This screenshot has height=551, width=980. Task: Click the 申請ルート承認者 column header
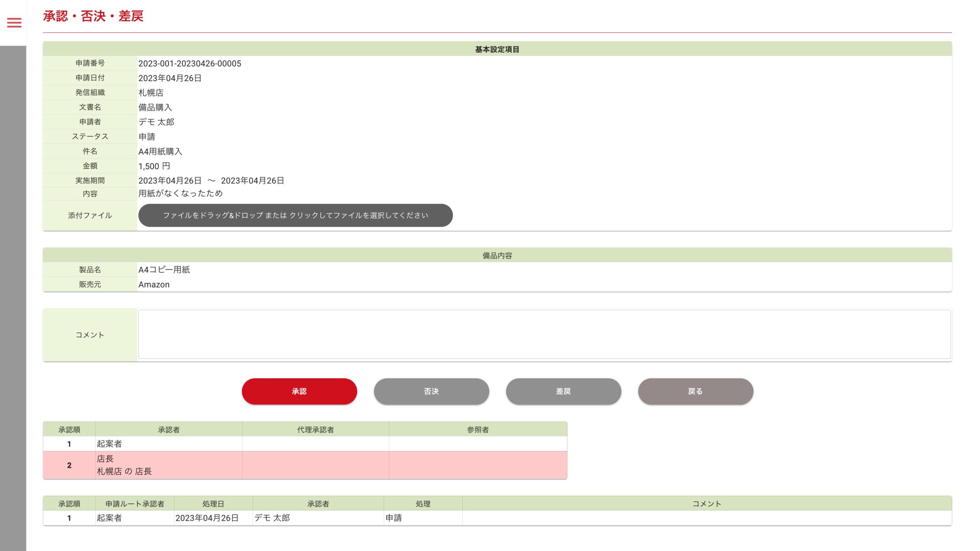135,504
